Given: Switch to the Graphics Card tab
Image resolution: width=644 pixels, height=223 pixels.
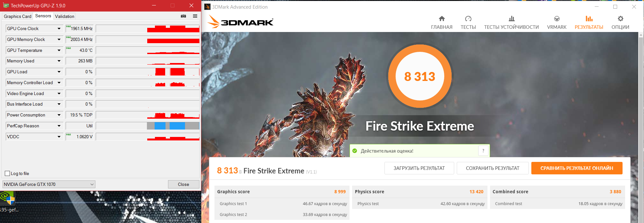Looking at the screenshot, I should pos(18,16).
